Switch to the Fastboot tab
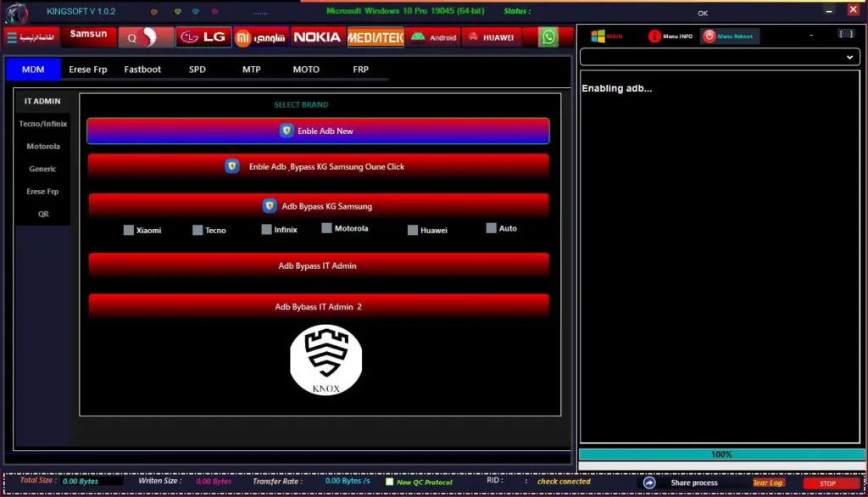 click(142, 70)
